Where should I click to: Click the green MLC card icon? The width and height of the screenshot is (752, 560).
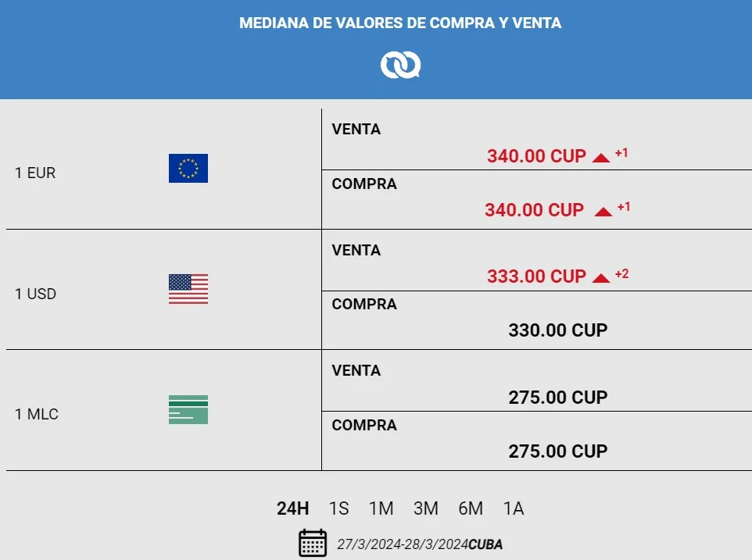coord(188,409)
